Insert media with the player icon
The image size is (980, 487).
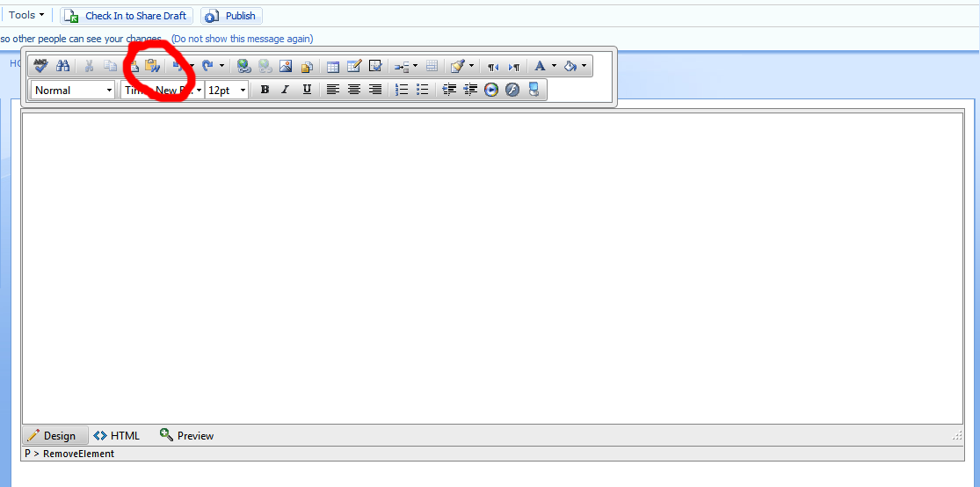(491, 90)
